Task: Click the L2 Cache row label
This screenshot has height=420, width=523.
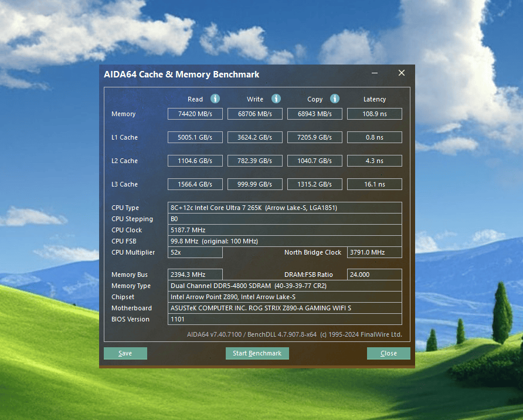Action: tap(124, 161)
